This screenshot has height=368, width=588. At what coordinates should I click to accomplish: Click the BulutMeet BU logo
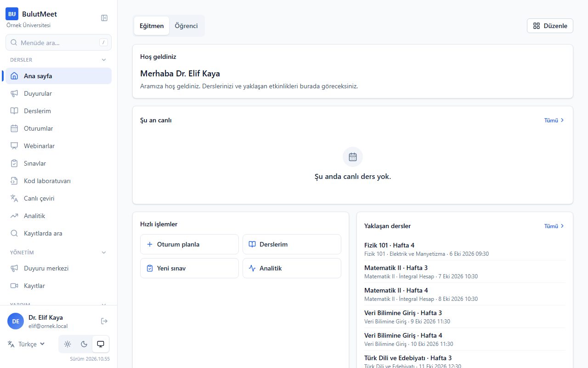12,14
